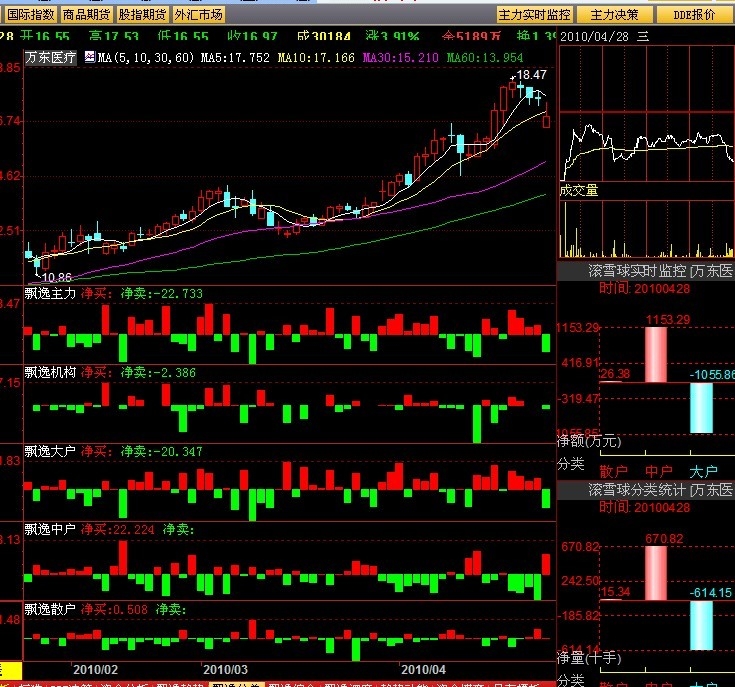Select the 飘逸大户 indicator title
This screenshot has width=735, height=687.
click(x=50, y=451)
